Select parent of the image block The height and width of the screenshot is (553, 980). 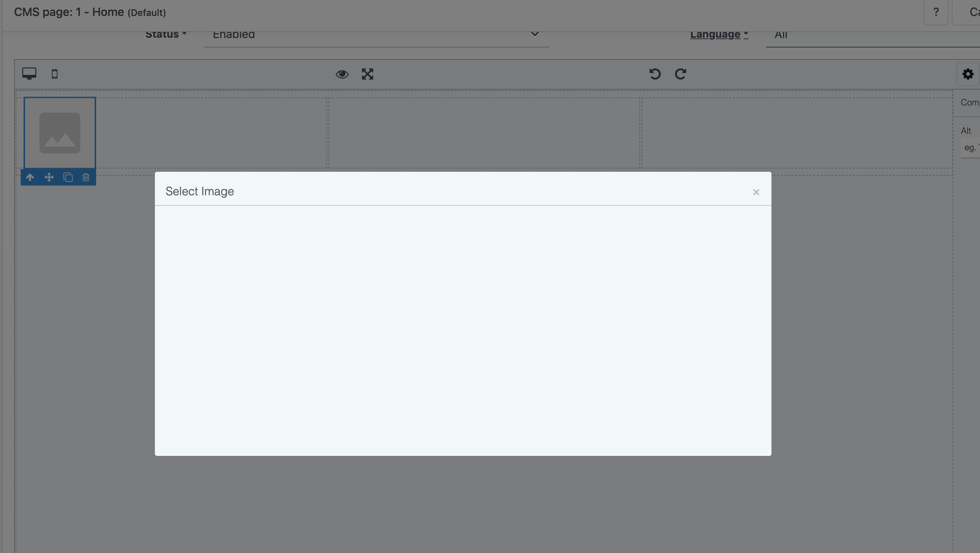click(30, 177)
